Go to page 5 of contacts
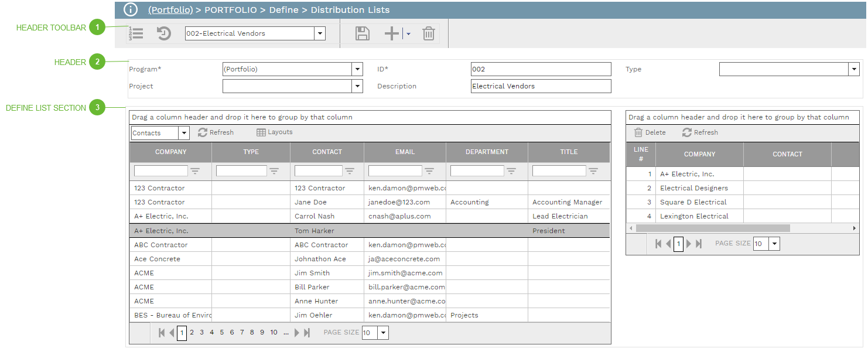The width and height of the screenshot is (868, 355). click(x=222, y=333)
